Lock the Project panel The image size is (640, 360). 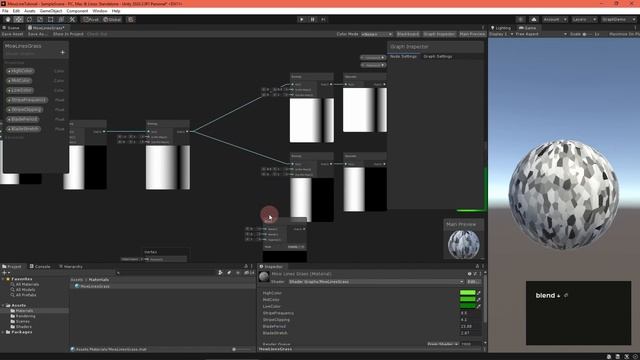point(246,266)
